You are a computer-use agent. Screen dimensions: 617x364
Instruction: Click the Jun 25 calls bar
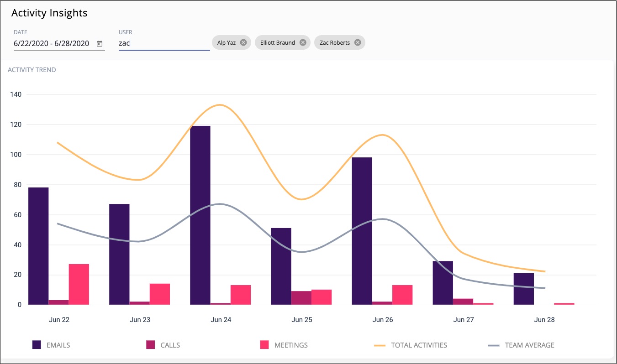[x=301, y=298]
